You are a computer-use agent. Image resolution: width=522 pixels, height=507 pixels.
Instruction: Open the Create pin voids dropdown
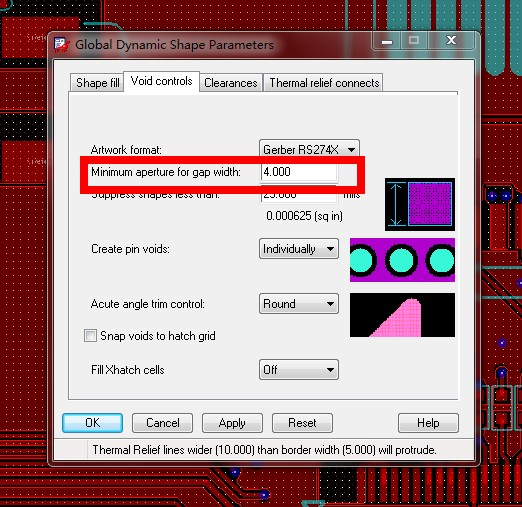coord(299,249)
